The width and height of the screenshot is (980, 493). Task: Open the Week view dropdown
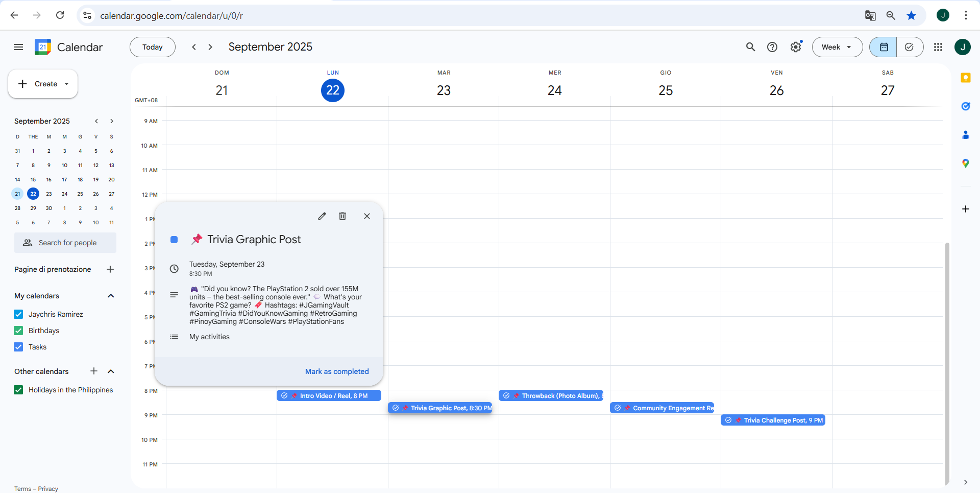point(837,47)
